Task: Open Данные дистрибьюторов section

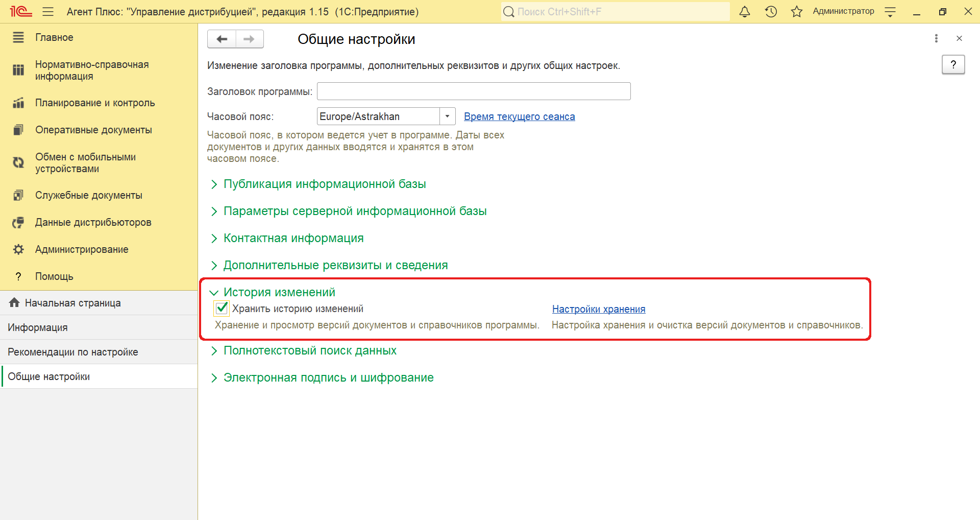Action: (93, 222)
